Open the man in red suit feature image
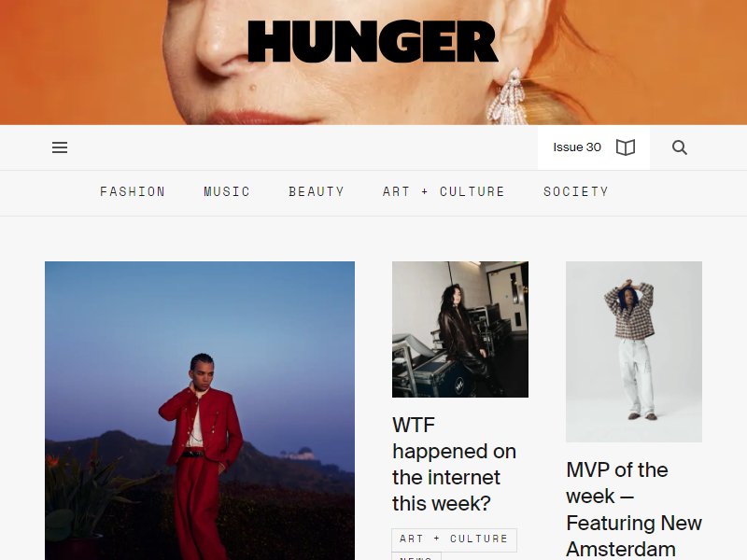This screenshot has height=560, width=747. pos(200,411)
